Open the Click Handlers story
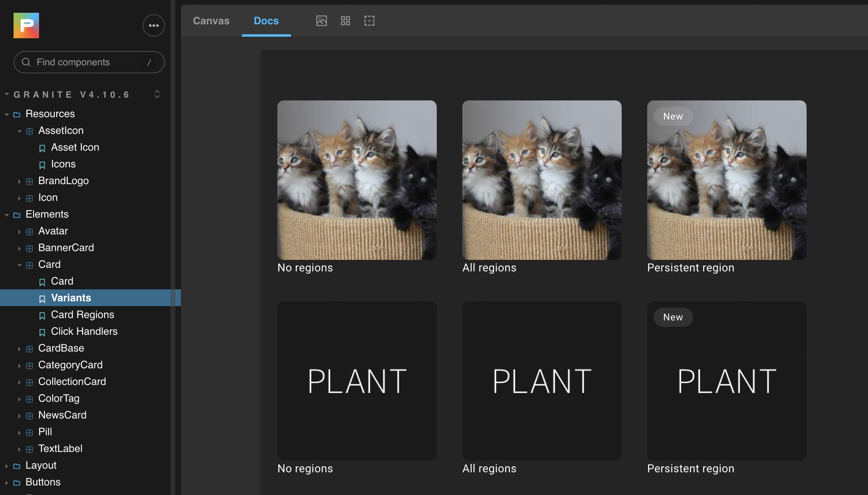This screenshot has width=868, height=495. [84, 332]
